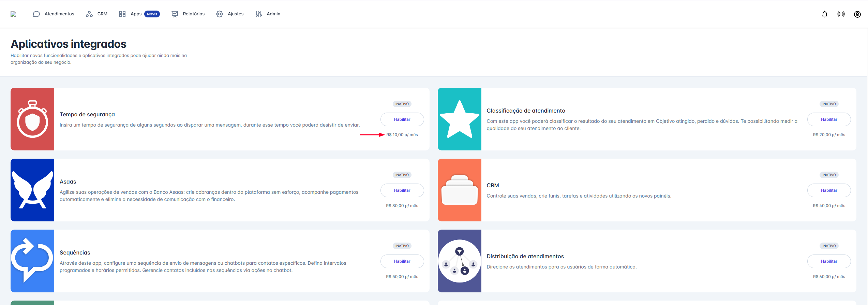
Task: Go to the CRM menu item
Action: pyautogui.click(x=97, y=14)
